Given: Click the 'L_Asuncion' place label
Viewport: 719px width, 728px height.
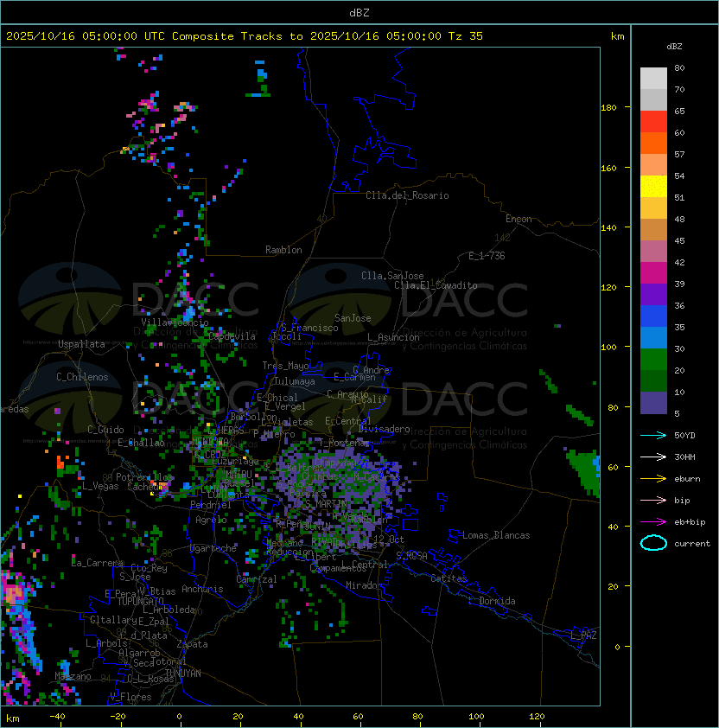Looking at the screenshot, I should (x=393, y=337).
